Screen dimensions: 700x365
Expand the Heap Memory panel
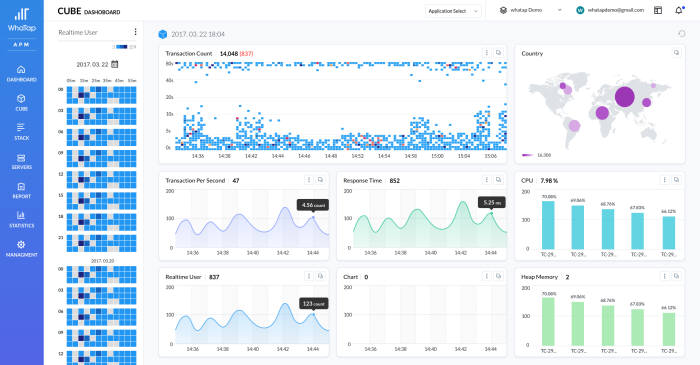pos(676,276)
